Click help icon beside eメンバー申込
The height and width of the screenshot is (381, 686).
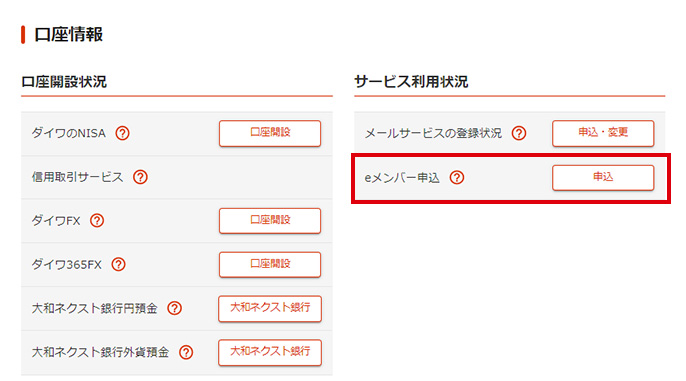[457, 177]
